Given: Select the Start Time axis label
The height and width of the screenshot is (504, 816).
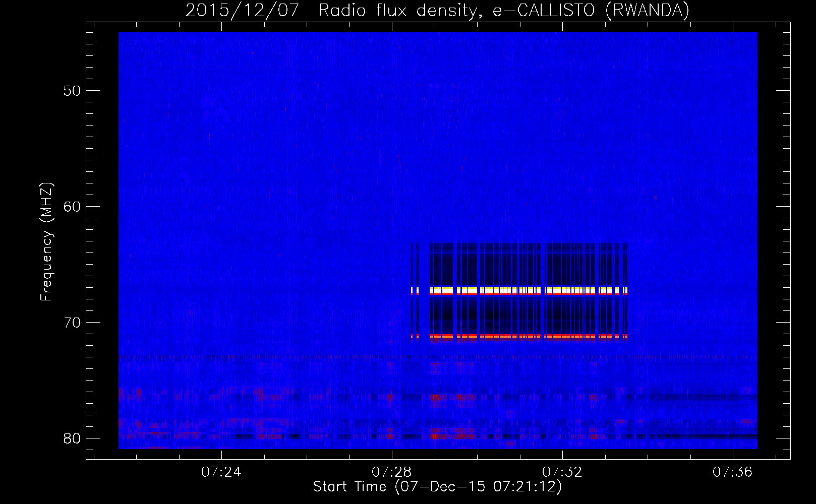Looking at the screenshot, I should tap(437, 487).
